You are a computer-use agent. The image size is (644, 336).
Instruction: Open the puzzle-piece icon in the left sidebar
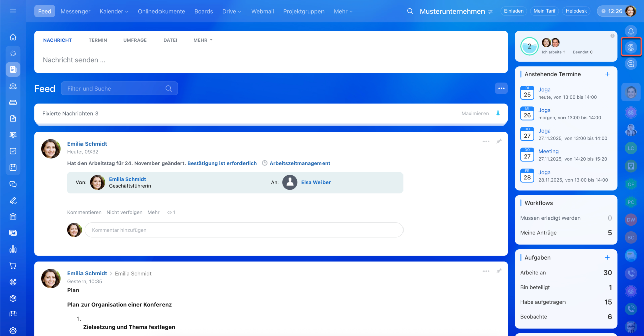click(x=13, y=53)
